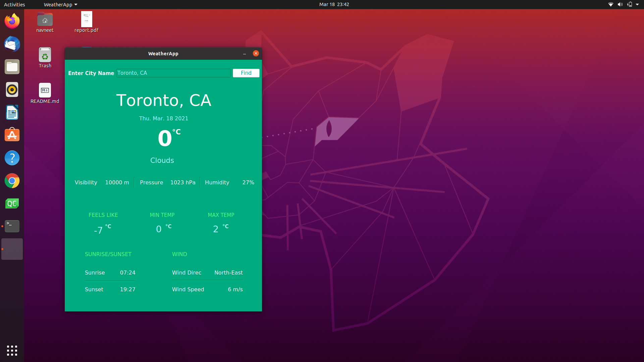This screenshot has height=362, width=644.
Task: Select the navneet home folder icon
Action: pos(45,22)
